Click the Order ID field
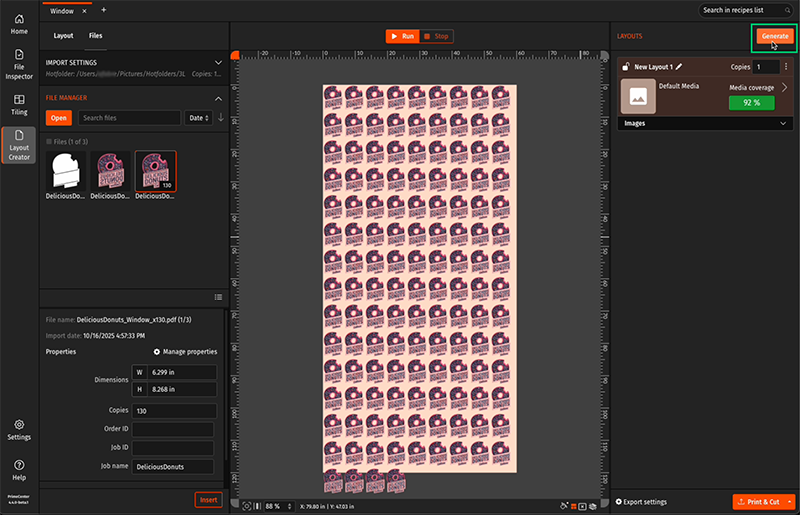 pyautogui.click(x=173, y=429)
